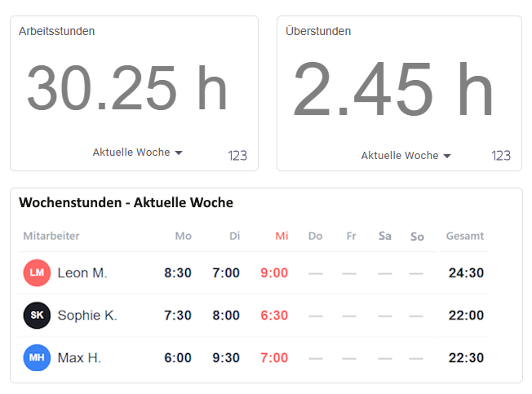This screenshot has width=532, height=394.
Task: Select the Mo column header
Action: click(184, 236)
